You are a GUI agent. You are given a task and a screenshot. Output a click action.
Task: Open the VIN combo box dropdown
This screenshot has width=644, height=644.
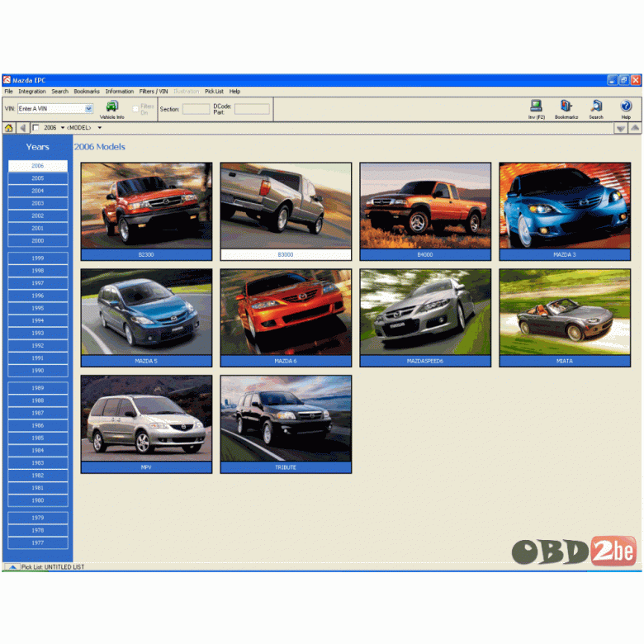pos(88,109)
